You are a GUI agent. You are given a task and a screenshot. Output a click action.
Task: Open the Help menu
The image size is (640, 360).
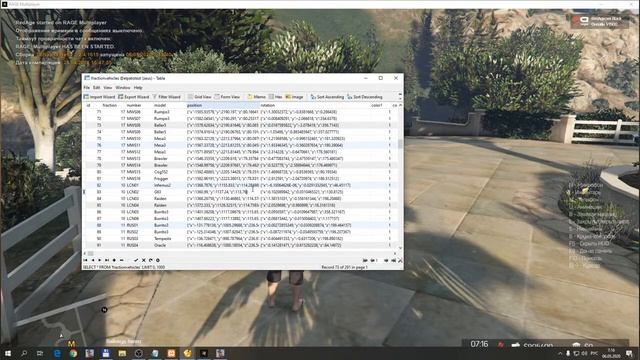tap(138, 87)
